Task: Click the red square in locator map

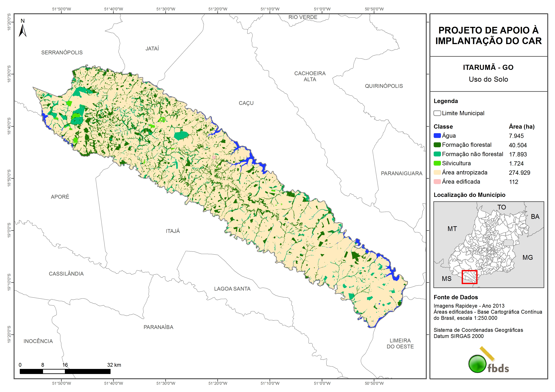Action: pos(469,277)
